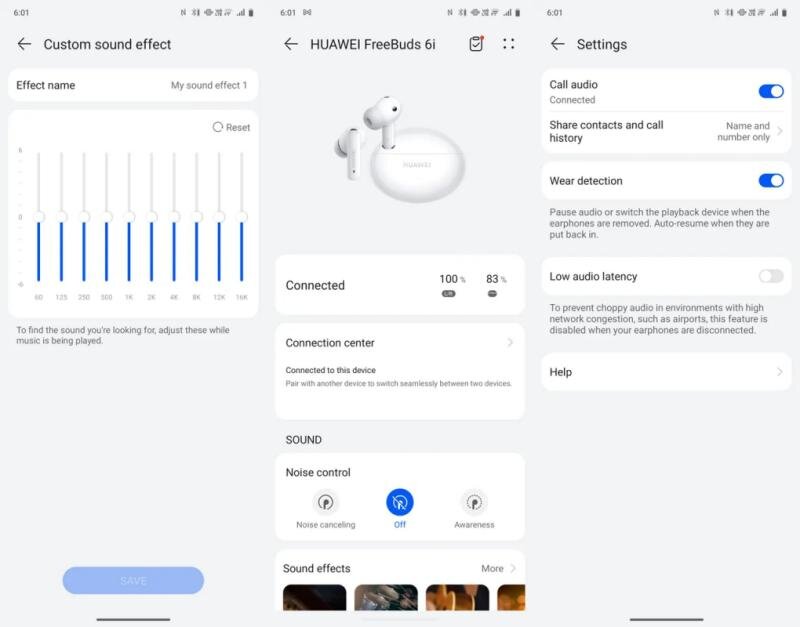Tap the 125 Hz equalizer slider
Screen dimensions: 800x627
coord(61,217)
